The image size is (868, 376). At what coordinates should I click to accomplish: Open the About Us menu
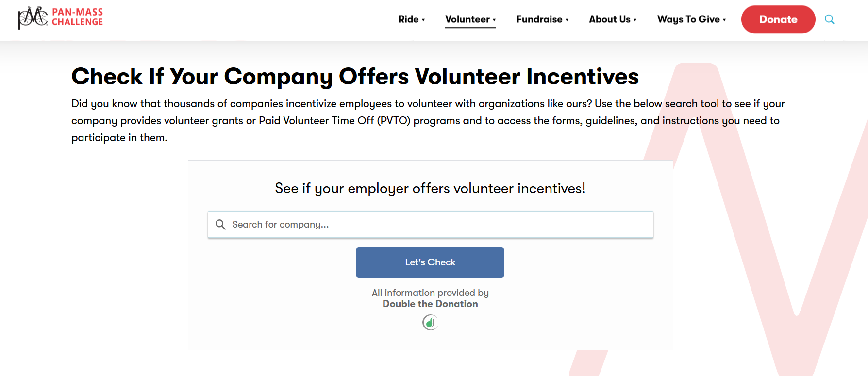tap(609, 19)
